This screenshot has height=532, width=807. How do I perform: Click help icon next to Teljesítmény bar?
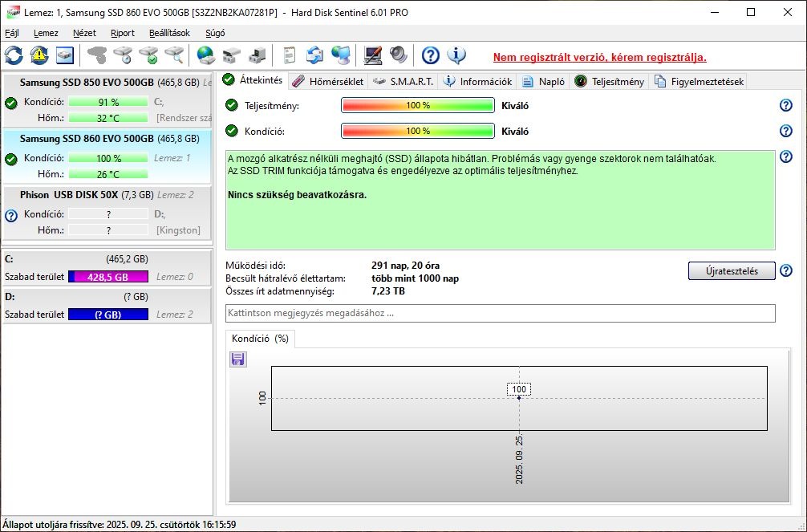coord(786,105)
